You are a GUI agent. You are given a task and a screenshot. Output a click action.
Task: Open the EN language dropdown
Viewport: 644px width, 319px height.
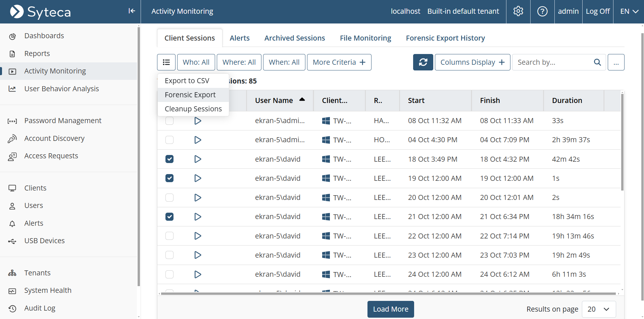[629, 11]
